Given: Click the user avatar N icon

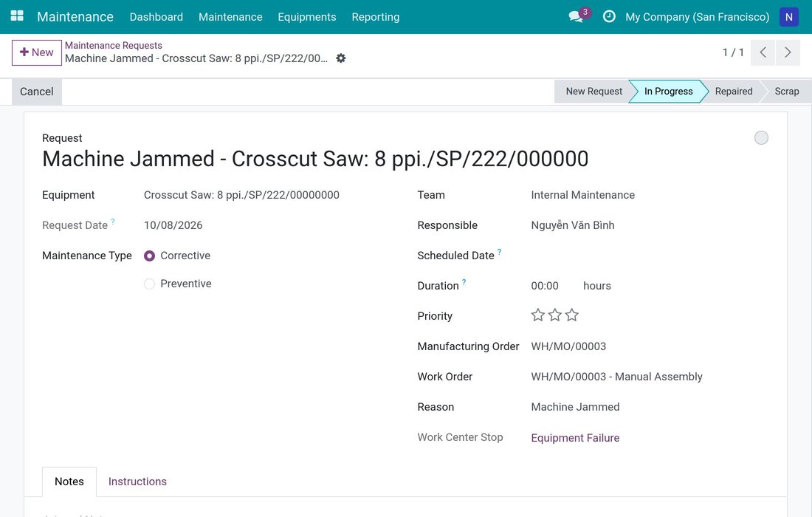Looking at the screenshot, I should (788, 17).
